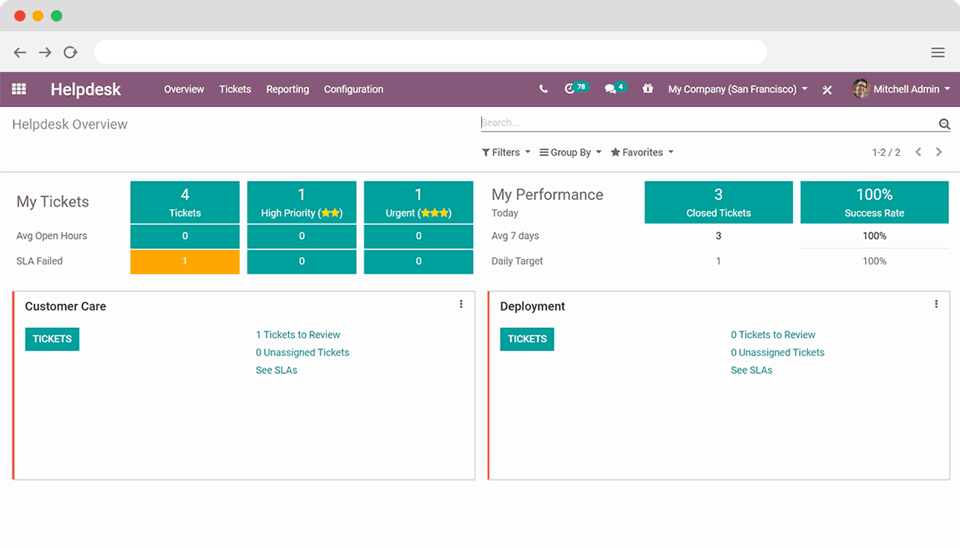Click the orange SLA Failed tile
Screen dimensions: 960x548
click(x=185, y=261)
